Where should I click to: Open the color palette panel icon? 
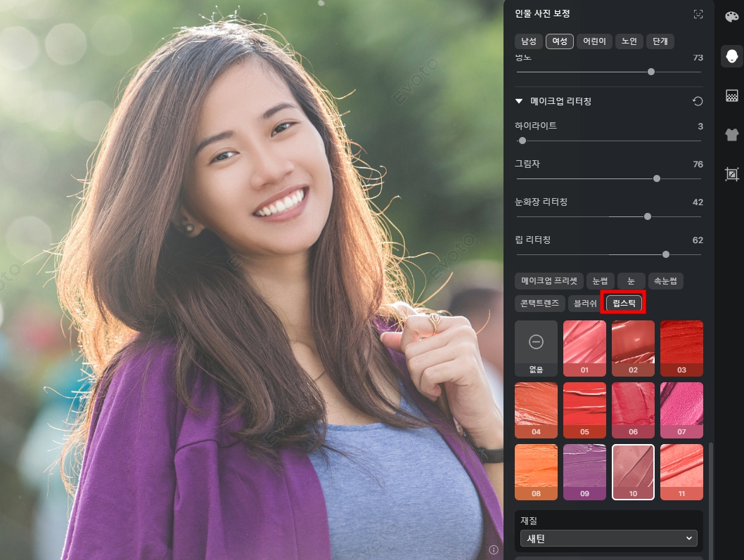(731, 17)
